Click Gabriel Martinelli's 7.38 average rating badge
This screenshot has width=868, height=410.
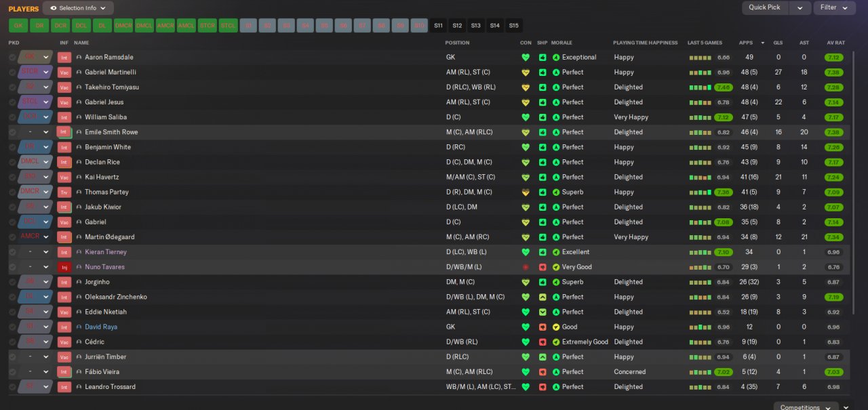[835, 73]
